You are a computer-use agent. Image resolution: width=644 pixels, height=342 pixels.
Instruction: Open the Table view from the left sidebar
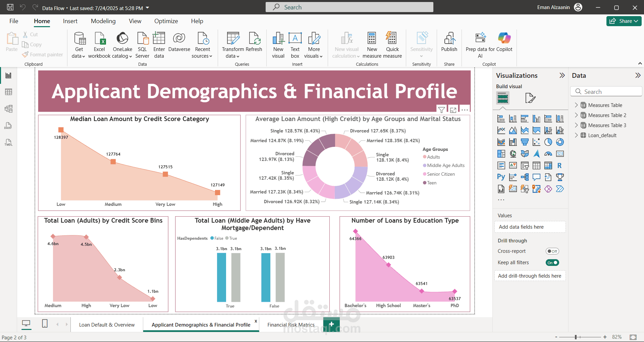(9, 92)
